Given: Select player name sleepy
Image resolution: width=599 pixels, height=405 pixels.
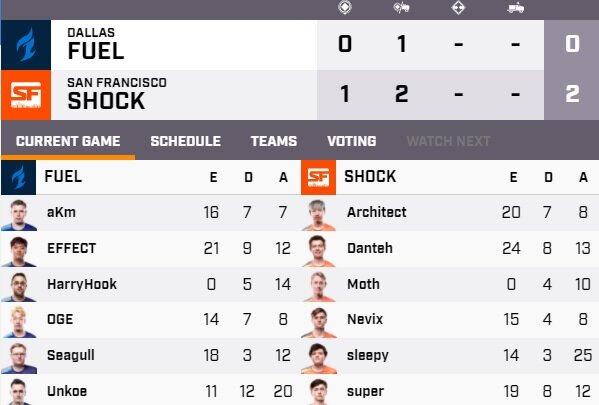Looking at the screenshot, I should pos(367,355).
